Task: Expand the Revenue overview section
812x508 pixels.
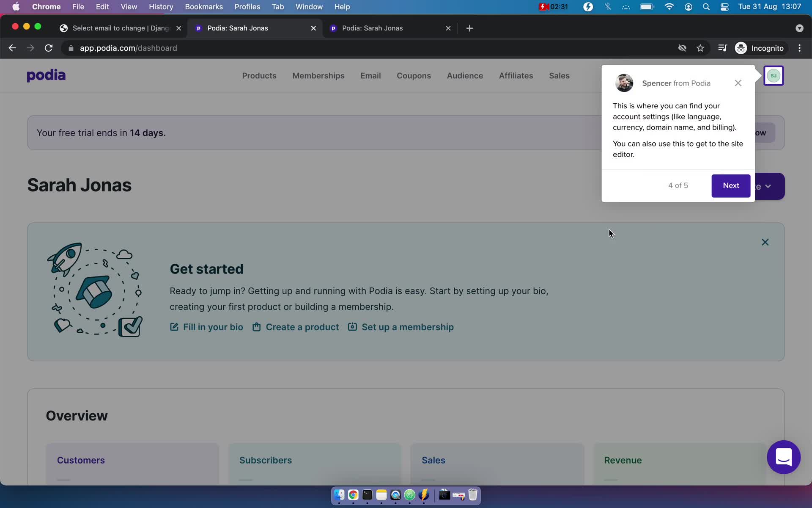Action: click(x=623, y=460)
